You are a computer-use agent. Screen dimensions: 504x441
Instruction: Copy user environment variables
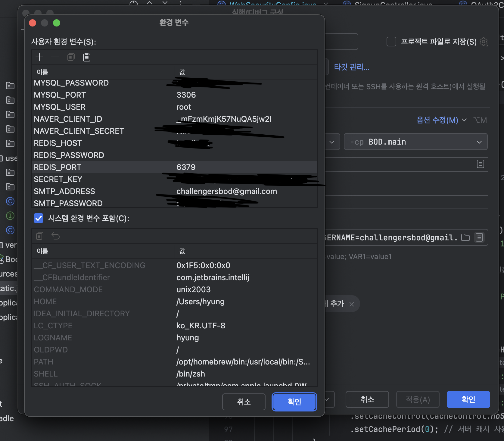click(71, 57)
